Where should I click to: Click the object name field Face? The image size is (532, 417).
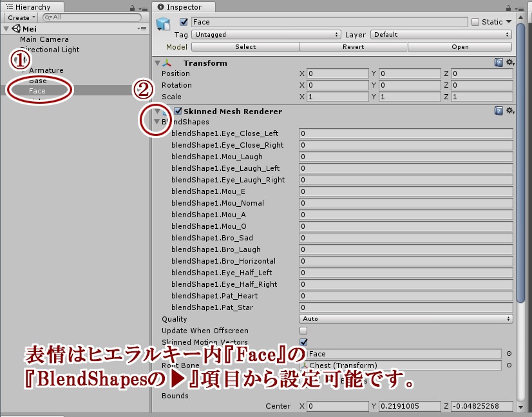(x=330, y=22)
